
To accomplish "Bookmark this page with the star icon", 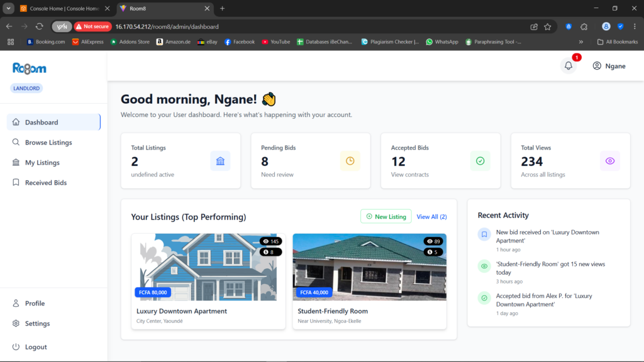I will [x=548, y=26].
